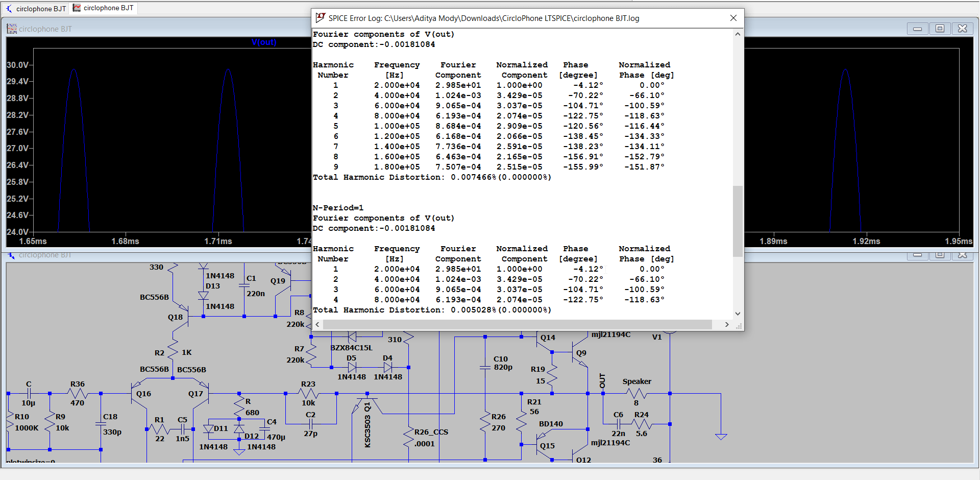Select resistor R23 10k symbol
Screen dimensions: 980x480
tap(308, 394)
